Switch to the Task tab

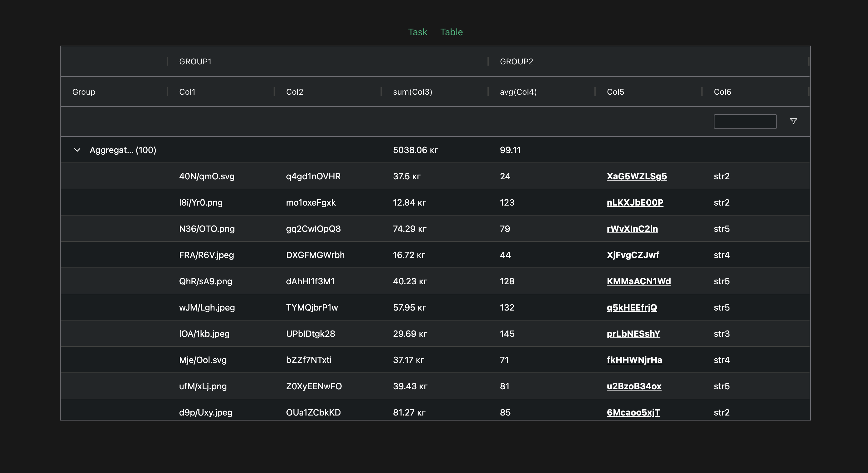tap(417, 32)
